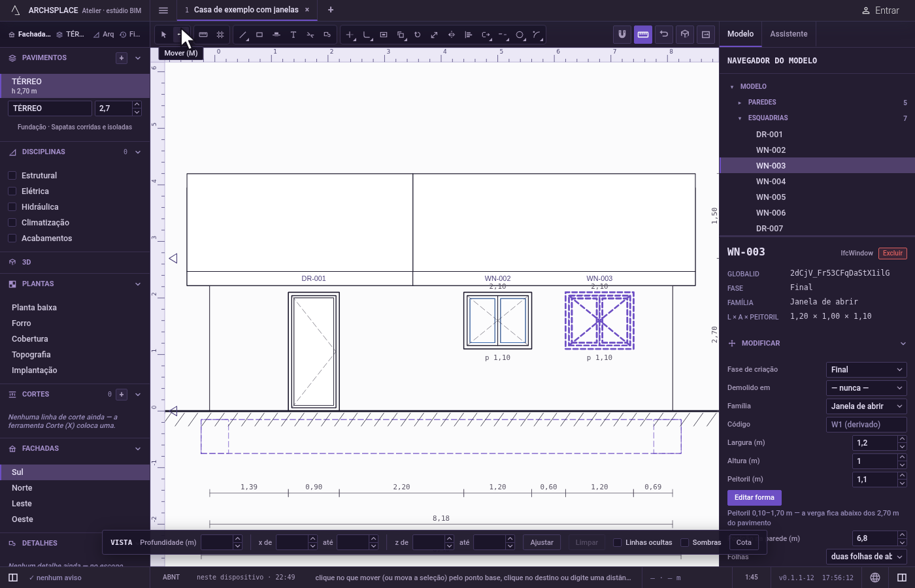Open a new document tab with plus
The image size is (915, 588).
point(331,10)
